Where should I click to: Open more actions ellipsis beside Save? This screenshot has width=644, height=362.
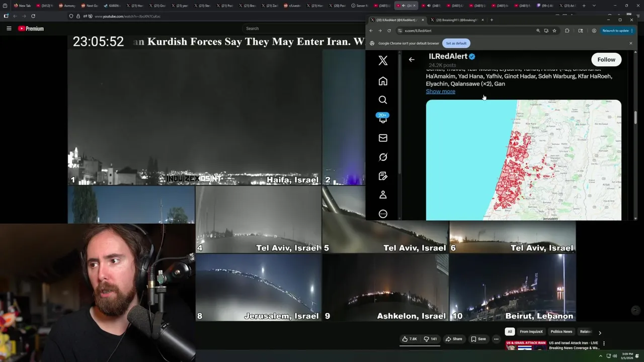(x=496, y=339)
